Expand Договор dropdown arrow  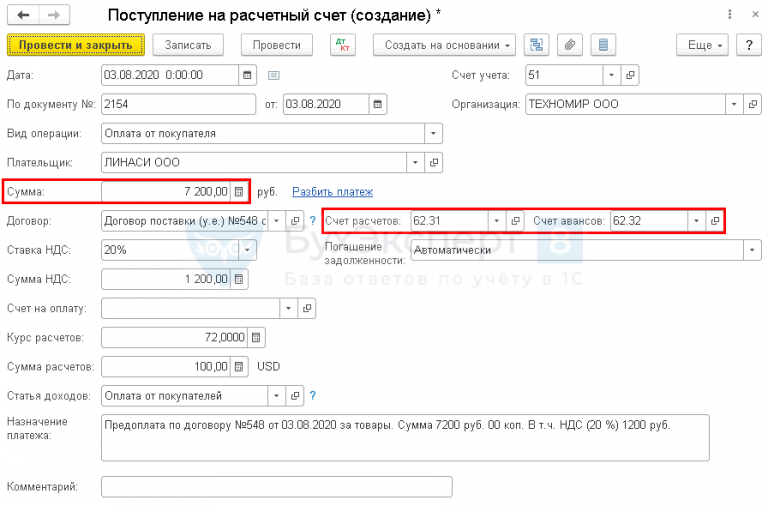[277, 221]
